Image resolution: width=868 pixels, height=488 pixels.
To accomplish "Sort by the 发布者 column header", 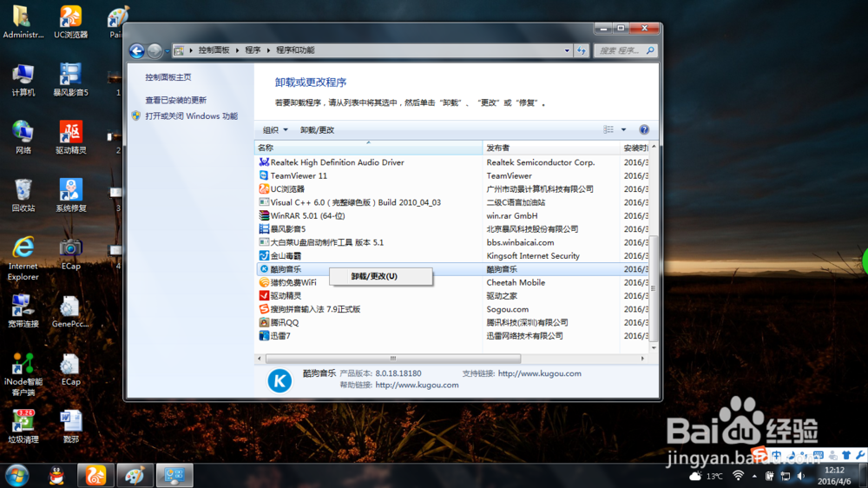I will [551, 148].
